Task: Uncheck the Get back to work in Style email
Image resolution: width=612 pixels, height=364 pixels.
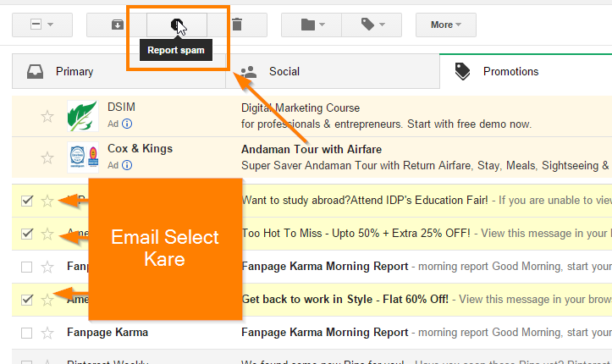Action: tap(26, 300)
